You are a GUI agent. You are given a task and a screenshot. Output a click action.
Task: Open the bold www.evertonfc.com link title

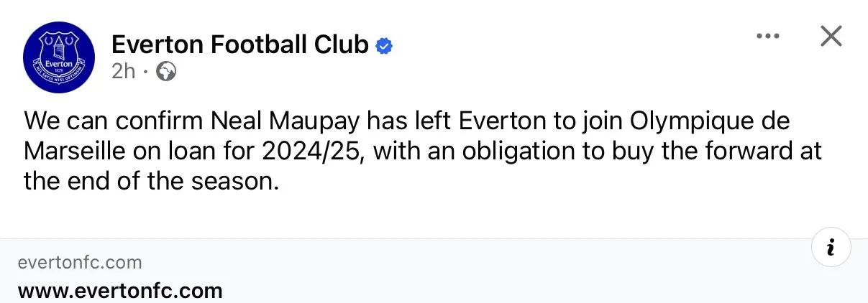tap(120, 291)
